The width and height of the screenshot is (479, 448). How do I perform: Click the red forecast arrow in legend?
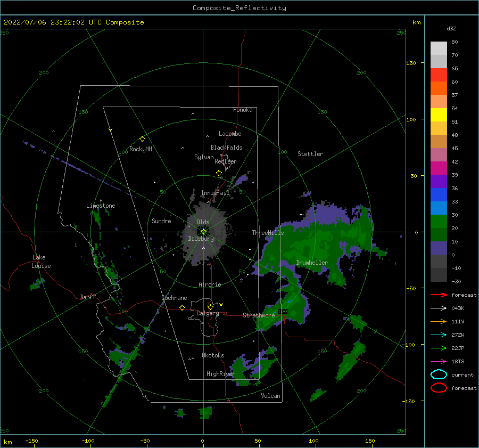(439, 295)
